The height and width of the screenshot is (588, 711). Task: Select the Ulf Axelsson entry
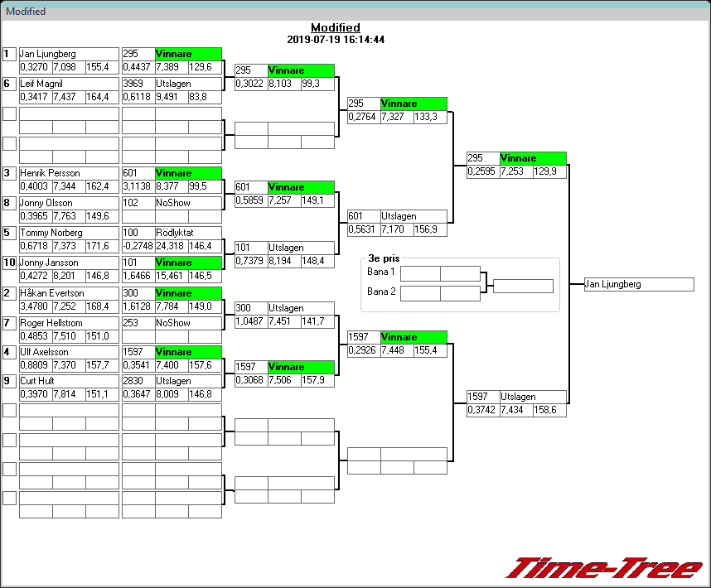coord(69,352)
